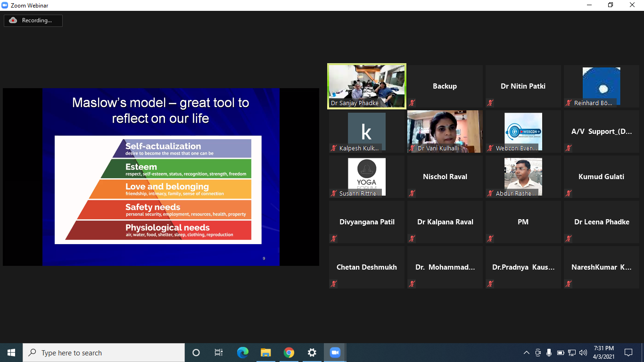This screenshot has width=644, height=362.
Task: Click the Yoga Forum participant logo tile
Action: coord(367,177)
